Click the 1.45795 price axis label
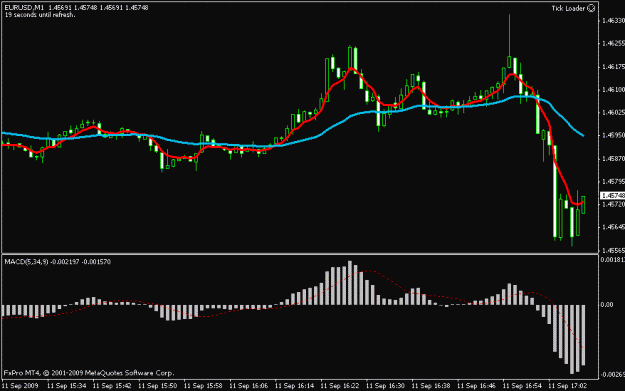This screenshot has height=391, width=625. [x=613, y=181]
